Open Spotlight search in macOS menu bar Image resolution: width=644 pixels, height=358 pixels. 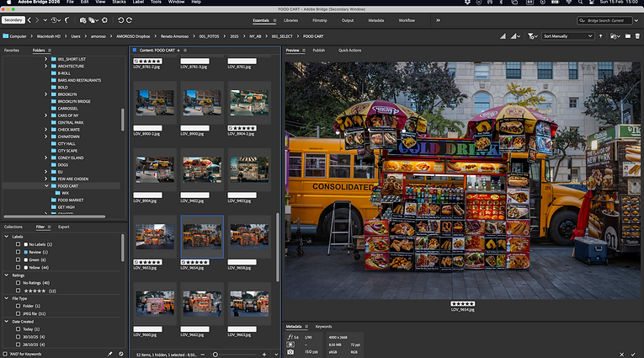580,2
